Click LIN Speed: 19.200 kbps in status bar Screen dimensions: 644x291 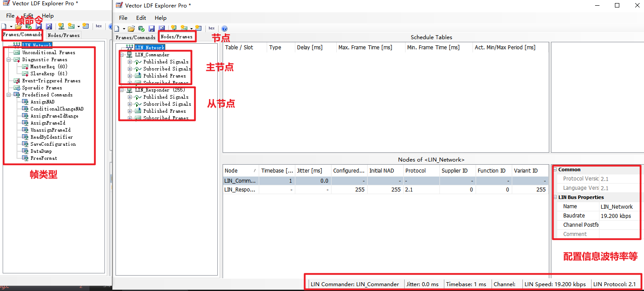(556, 284)
